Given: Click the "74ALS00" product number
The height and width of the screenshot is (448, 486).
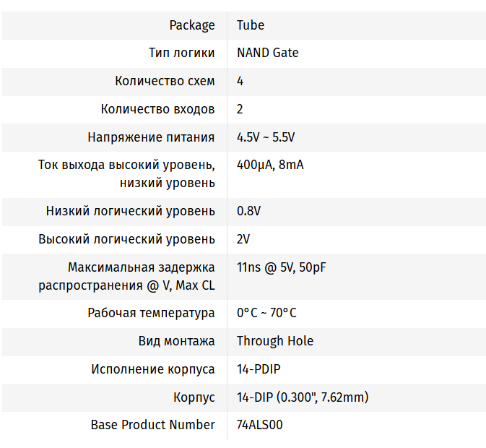Looking at the screenshot, I should pyautogui.click(x=260, y=425).
